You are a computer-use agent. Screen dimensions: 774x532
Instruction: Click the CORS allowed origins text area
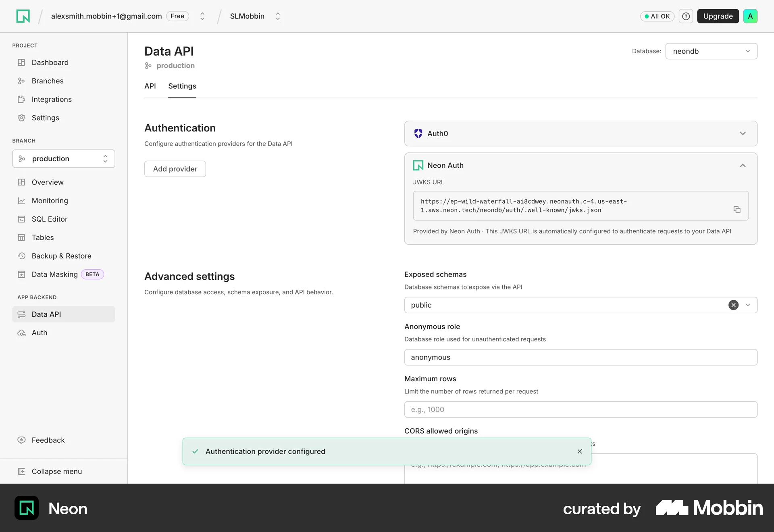(x=580, y=469)
